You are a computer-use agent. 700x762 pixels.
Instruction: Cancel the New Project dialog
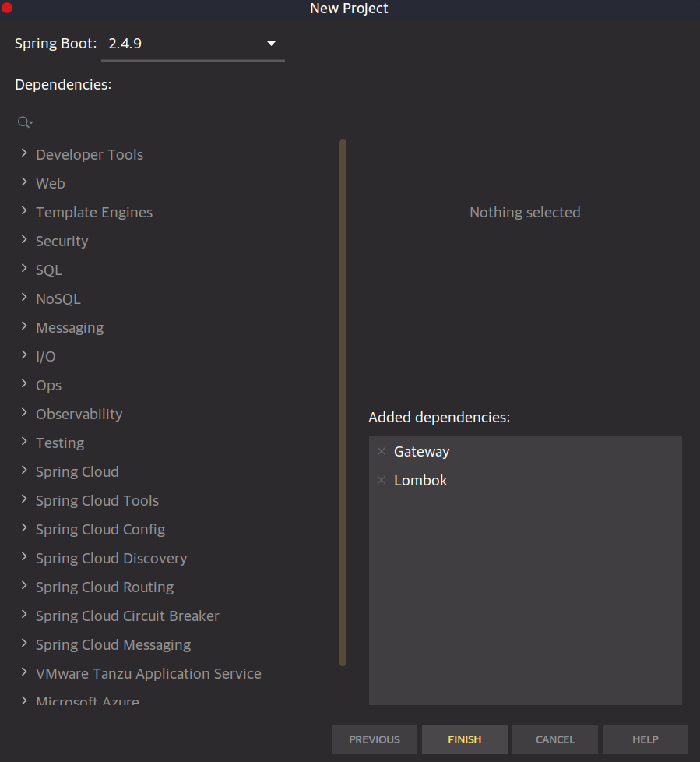pos(554,739)
